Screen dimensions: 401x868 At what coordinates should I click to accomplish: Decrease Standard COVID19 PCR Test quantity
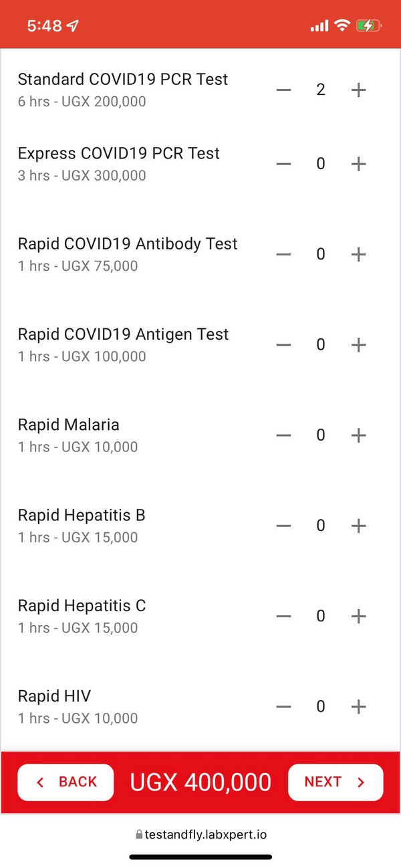coord(283,90)
